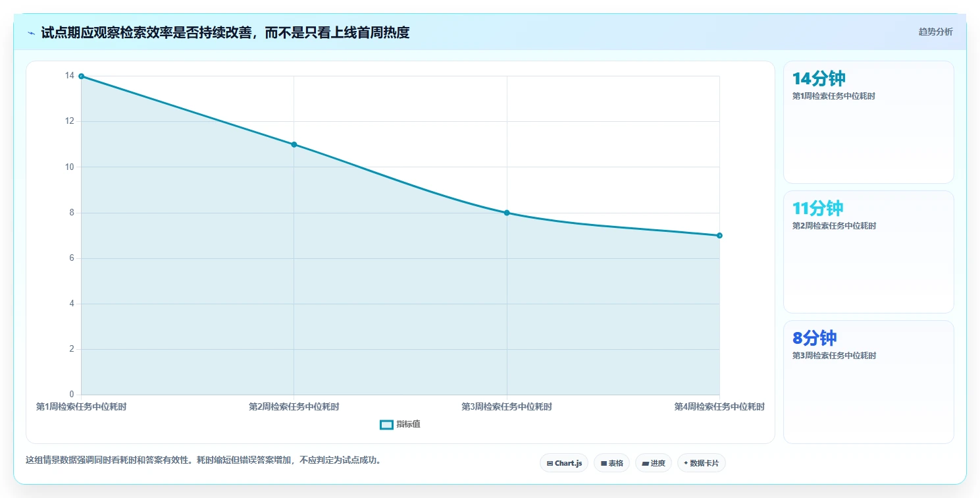Click the footer note beginning 这组情景数据
The image size is (980, 498).
point(203,460)
